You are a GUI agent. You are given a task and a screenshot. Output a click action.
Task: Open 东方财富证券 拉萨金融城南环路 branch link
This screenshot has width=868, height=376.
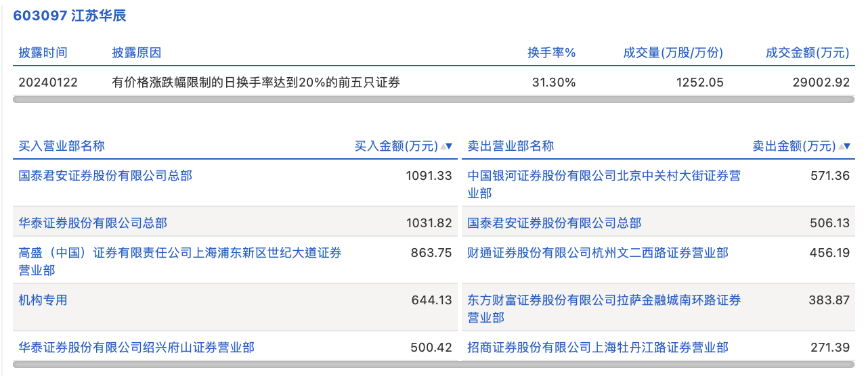coord(603,300)
